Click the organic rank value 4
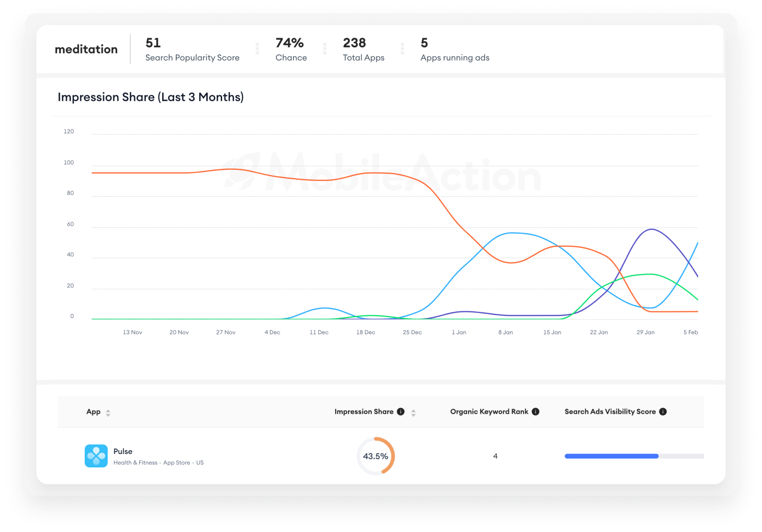 click(x=495, y=456)
